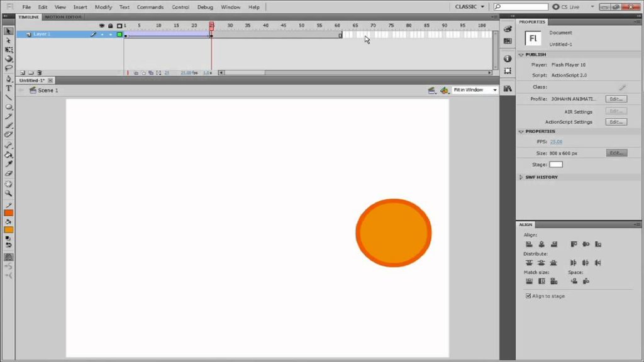
Task: Click match width icon
Action: coord(529,281)
